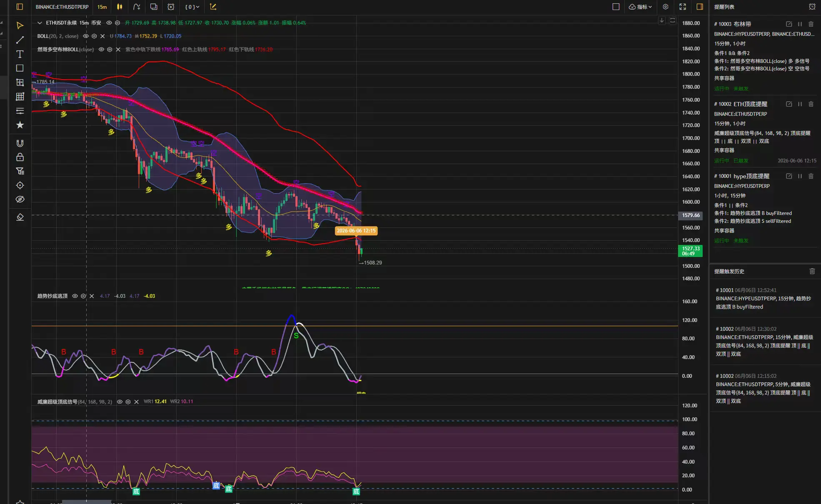
Task: Click the favorites star tool
Action: click(x=20, y=125)
